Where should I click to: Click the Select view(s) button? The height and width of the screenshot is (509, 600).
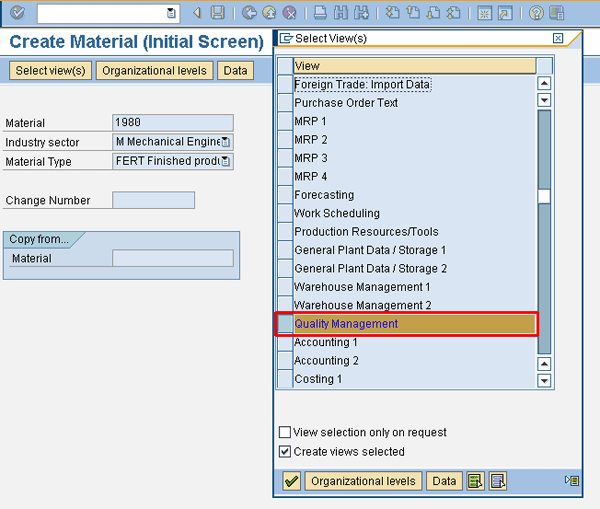pos(50,71)
